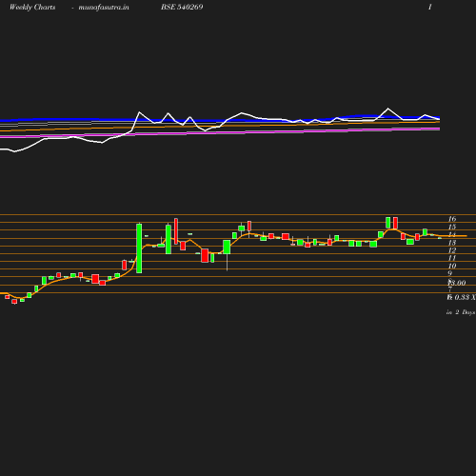476x476 pixels.
Task: Click the 'in 2 Days' caption
Action: point(461,312)
